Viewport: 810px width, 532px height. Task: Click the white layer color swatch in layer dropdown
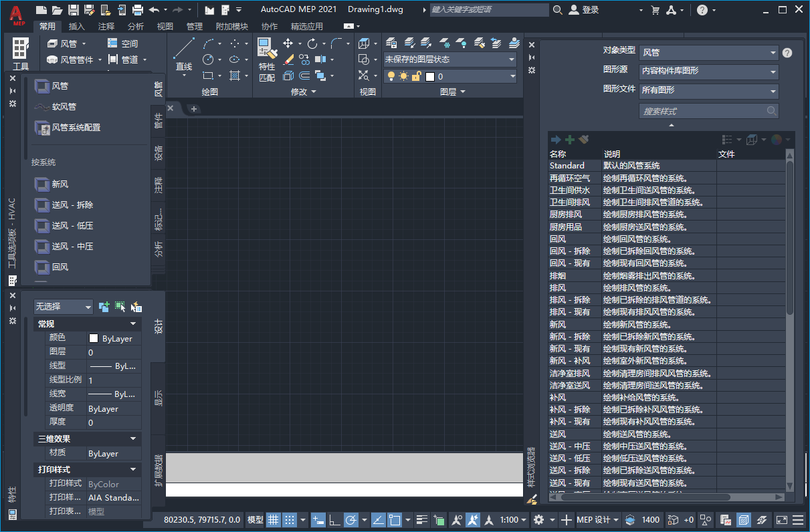430,76
